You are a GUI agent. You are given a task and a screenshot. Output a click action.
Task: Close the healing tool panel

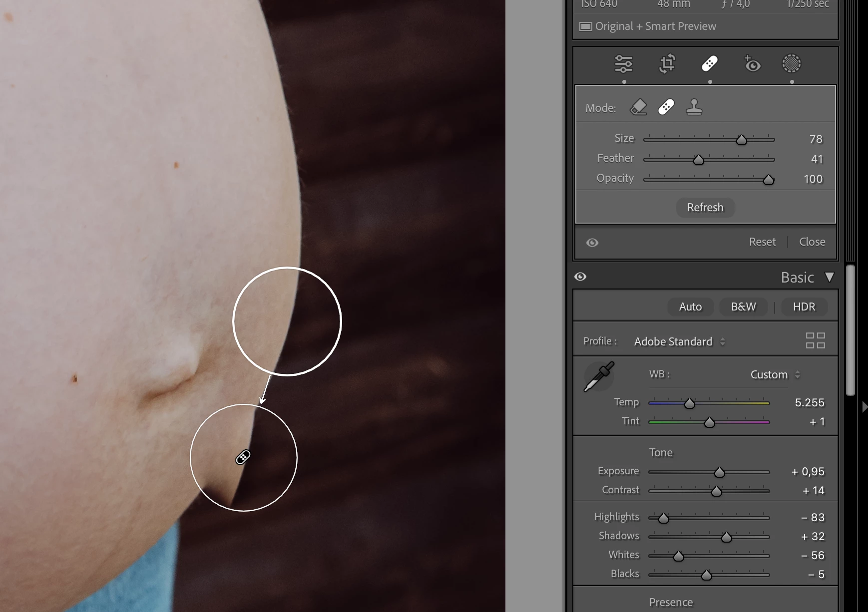click(x=812, y=242)
